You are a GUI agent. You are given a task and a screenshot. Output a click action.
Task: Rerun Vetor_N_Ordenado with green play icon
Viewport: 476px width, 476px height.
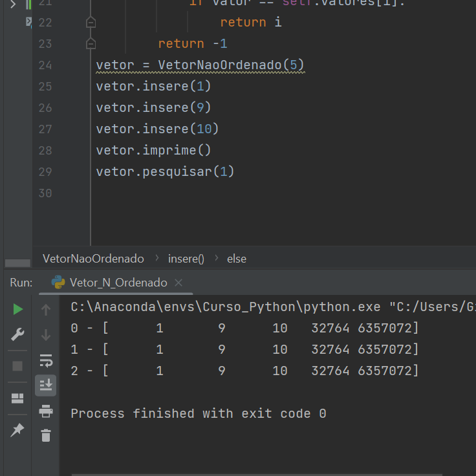[18, 309]
